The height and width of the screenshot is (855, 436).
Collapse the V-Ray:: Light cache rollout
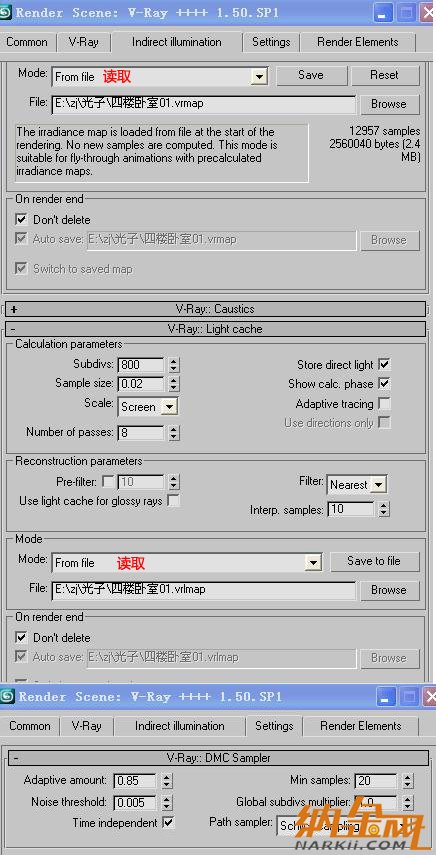(x=215, y=329)
